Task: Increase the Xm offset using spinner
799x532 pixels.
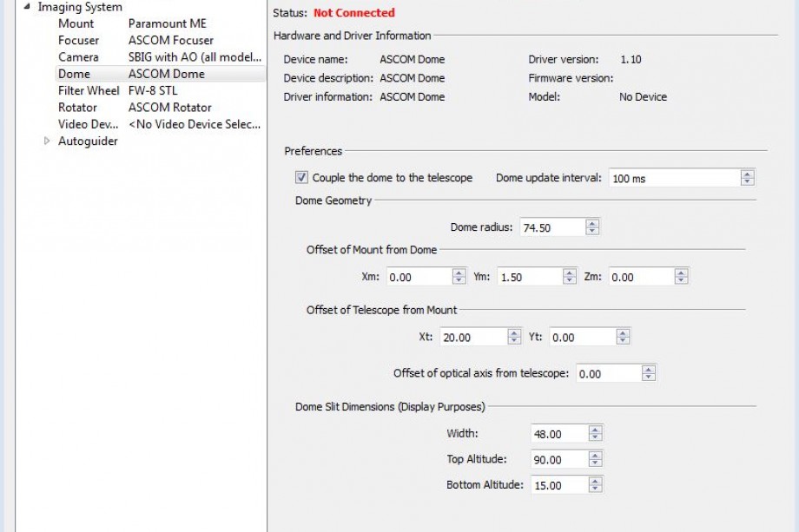Action: click(x=459, y=273)
